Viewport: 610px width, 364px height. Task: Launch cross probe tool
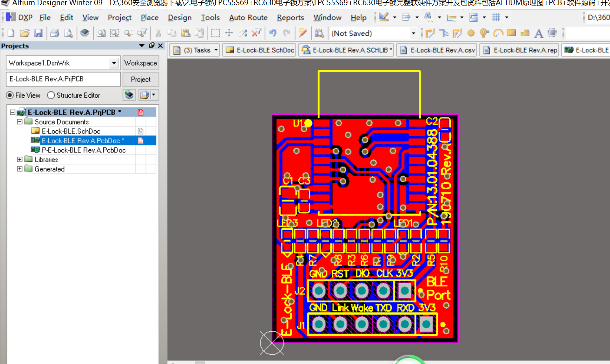[302, 33]
